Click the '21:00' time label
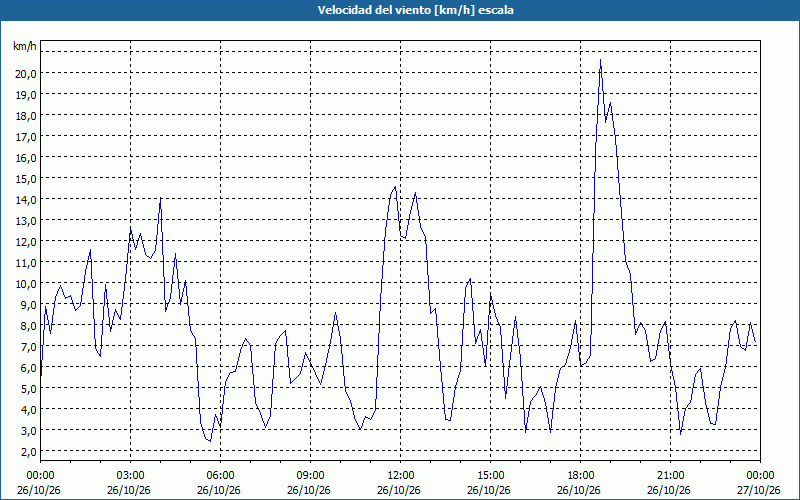Screen dimensions: 800x500 tap(670, 476)
